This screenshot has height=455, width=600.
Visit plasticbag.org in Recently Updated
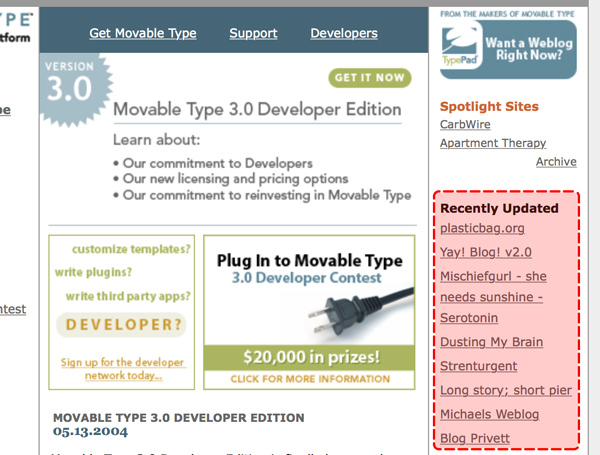(x=482, y=228)
